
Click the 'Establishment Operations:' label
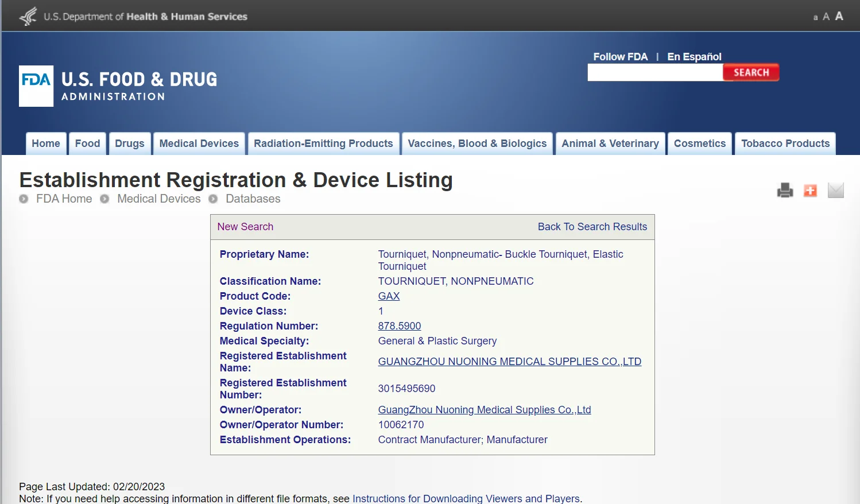click(285, 440)
